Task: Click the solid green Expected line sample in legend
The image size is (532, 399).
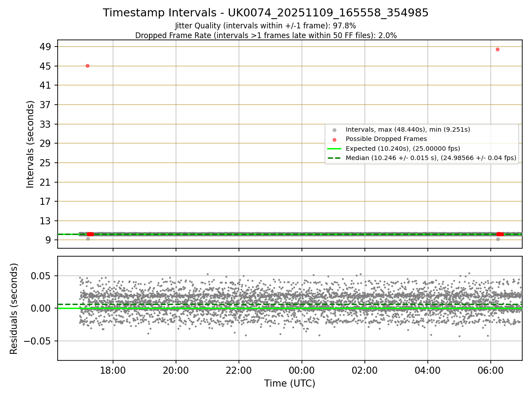Action: [x=335, y=149]
